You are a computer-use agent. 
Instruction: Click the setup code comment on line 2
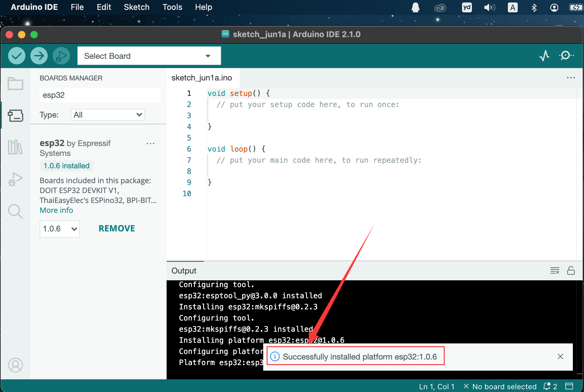point(308,105)
